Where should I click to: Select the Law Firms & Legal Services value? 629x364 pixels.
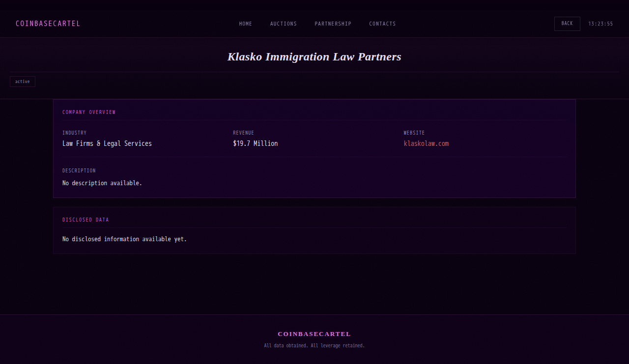click(107, 143)
